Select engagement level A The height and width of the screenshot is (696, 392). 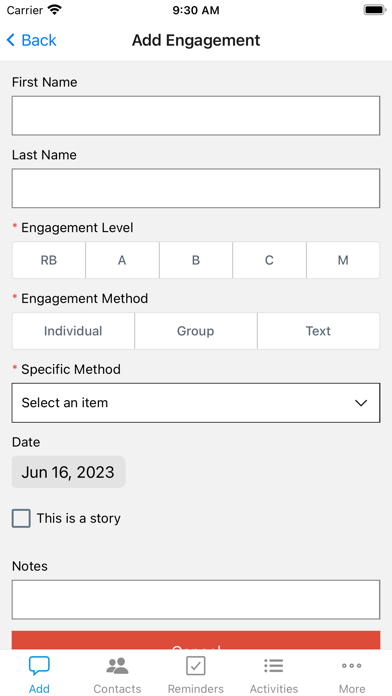122,260
